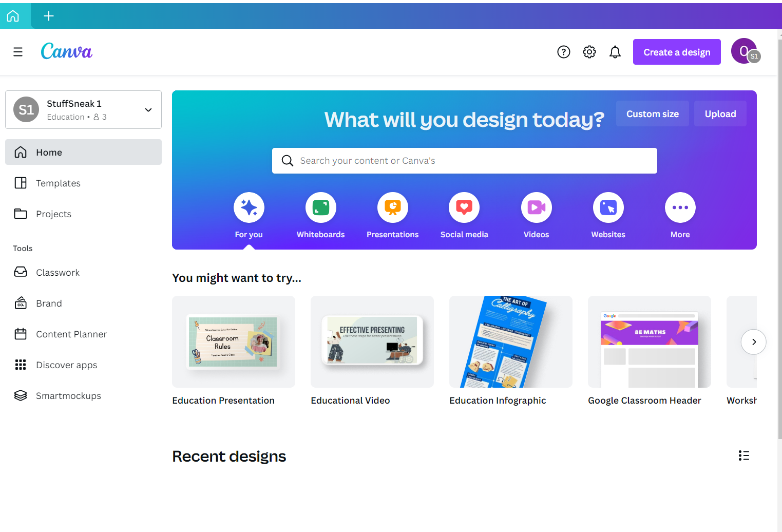Open Content Planner tool
782x532 pixels.
pyautogui.click(x=83, y=334)
